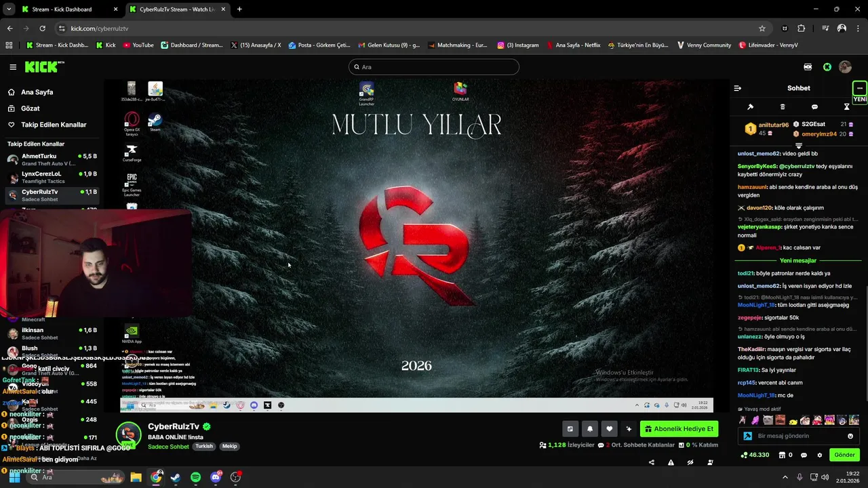Click the news feed icon beside bell

coord(570,429)
